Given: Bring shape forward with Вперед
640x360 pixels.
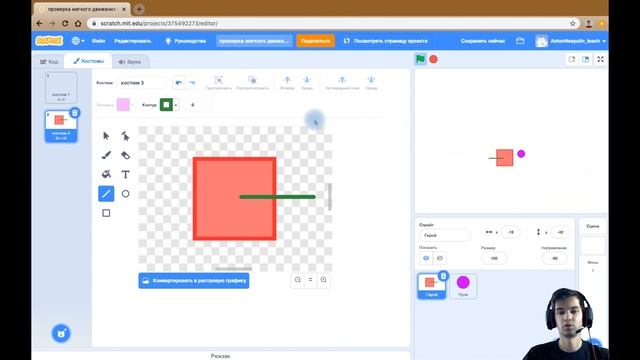Looking at the screenshot, I should [287, 82].
